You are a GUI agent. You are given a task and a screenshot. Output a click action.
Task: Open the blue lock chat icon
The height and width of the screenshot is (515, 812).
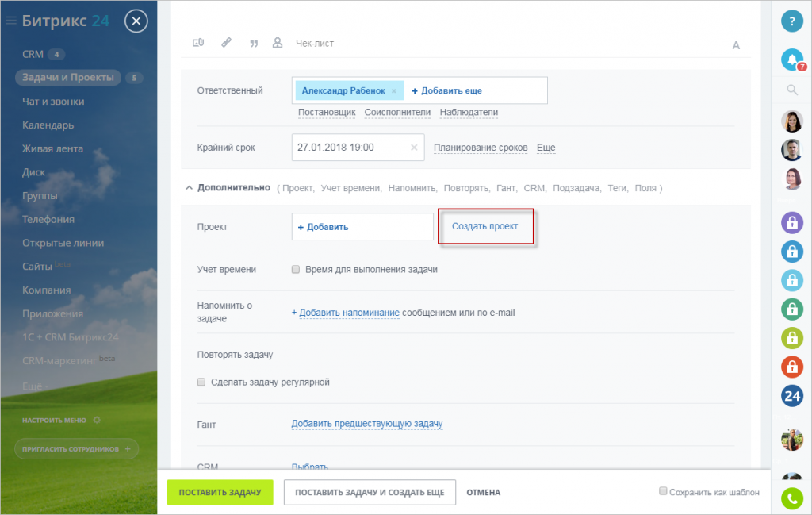[x=792, y=252]
